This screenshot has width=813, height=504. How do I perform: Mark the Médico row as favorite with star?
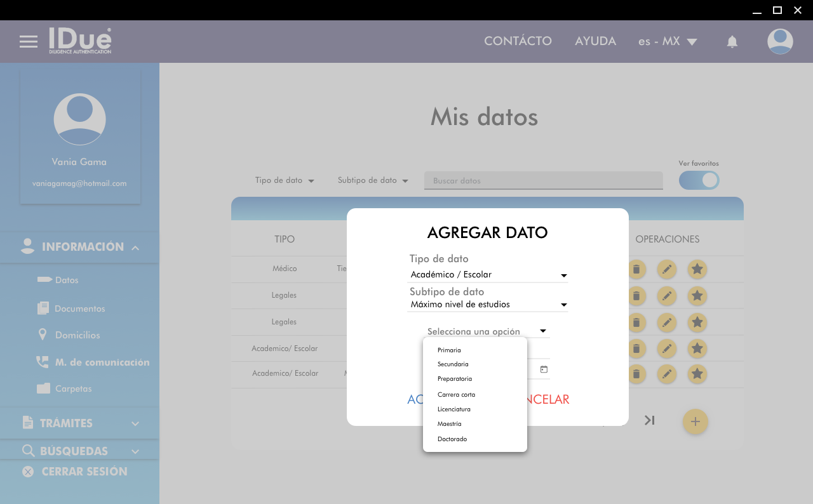point(697,269)
